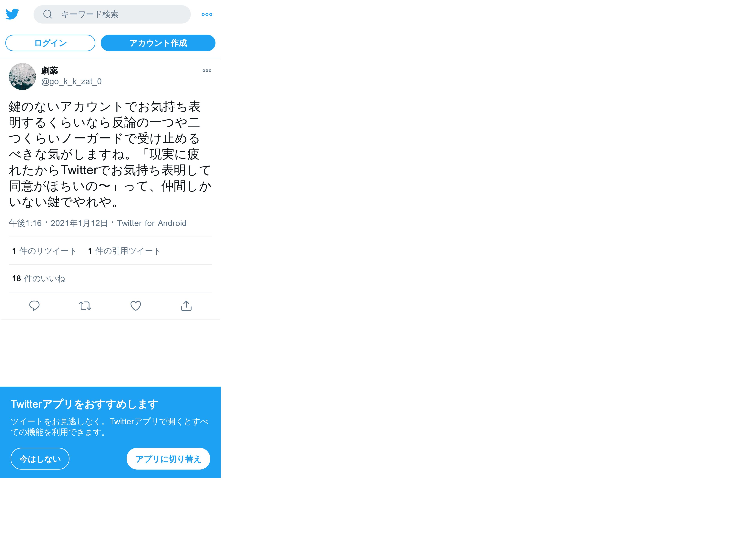Click the retweet arrows icon
This screenshot has height=559, width=756.
coord(85,306)
